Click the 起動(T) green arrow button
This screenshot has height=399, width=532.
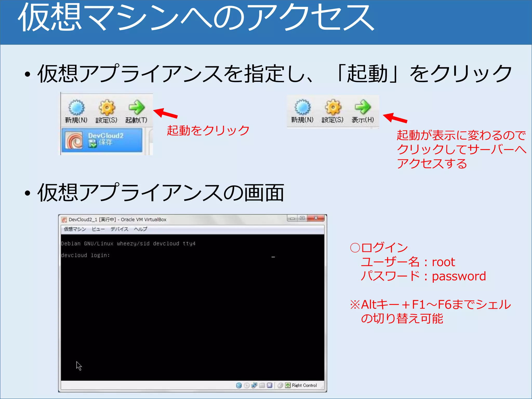tap(136, 112)
